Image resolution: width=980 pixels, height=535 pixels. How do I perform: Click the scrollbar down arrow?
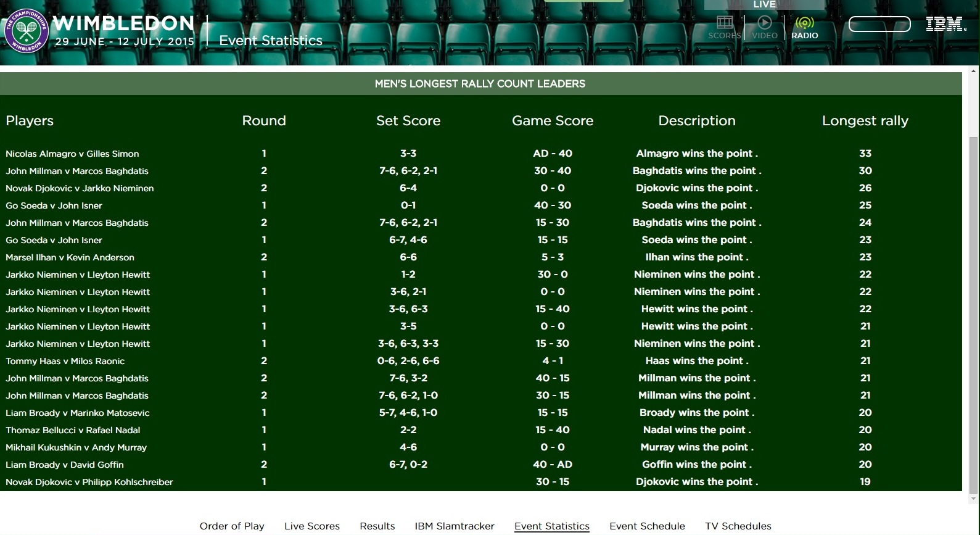[x=974, y=499]
